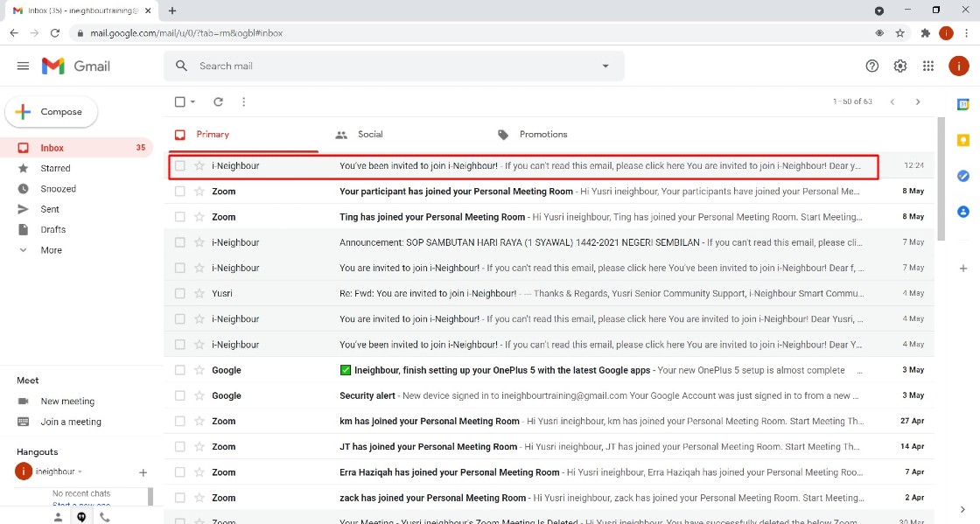Open Hangouts contacts icon
Viewport: 980px width, 524px height.
click(58, 517)
